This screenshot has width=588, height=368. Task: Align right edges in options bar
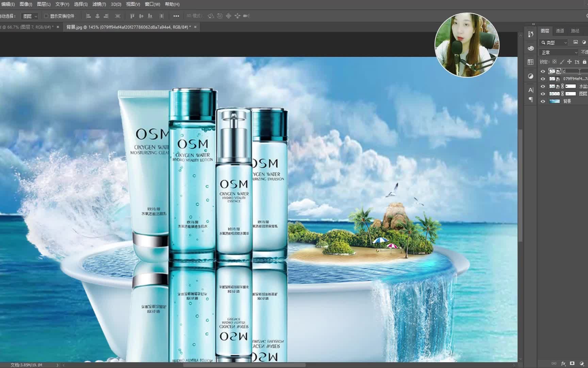tap(106, 16)
